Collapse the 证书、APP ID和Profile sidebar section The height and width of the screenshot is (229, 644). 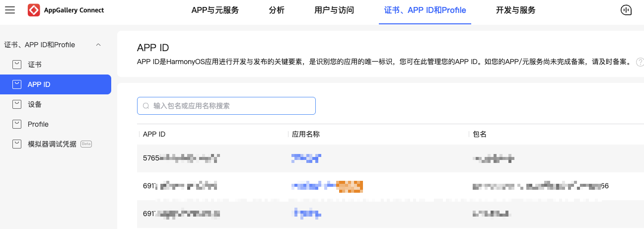point(98,45)
